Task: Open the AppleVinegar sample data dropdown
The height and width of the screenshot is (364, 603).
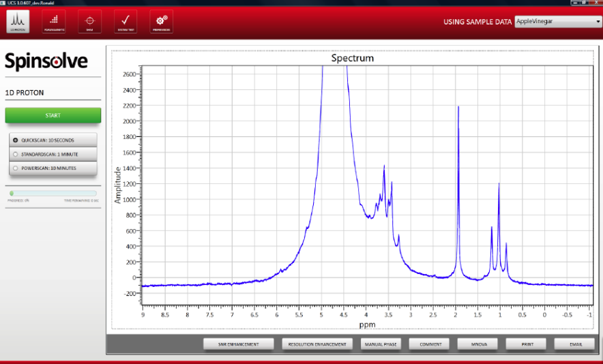Action: click(557, 22)
